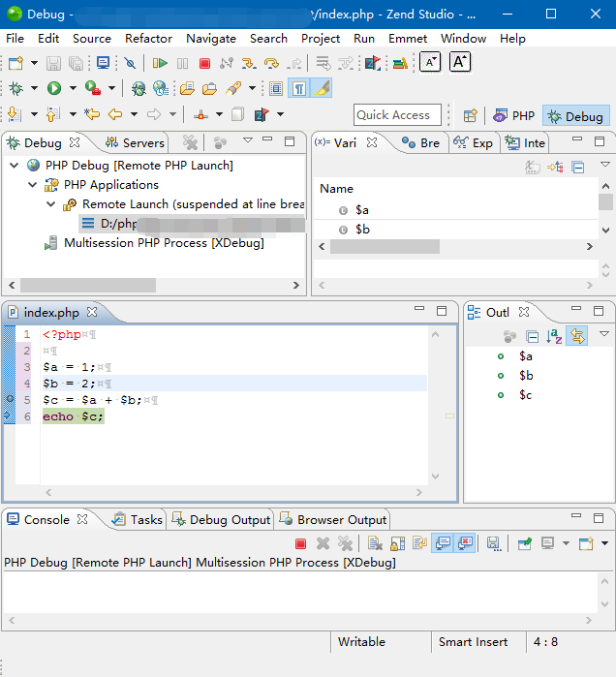
Task: Click Collapse All icon in Outline view
Action: pyautogui.click(x=532, y=336)
